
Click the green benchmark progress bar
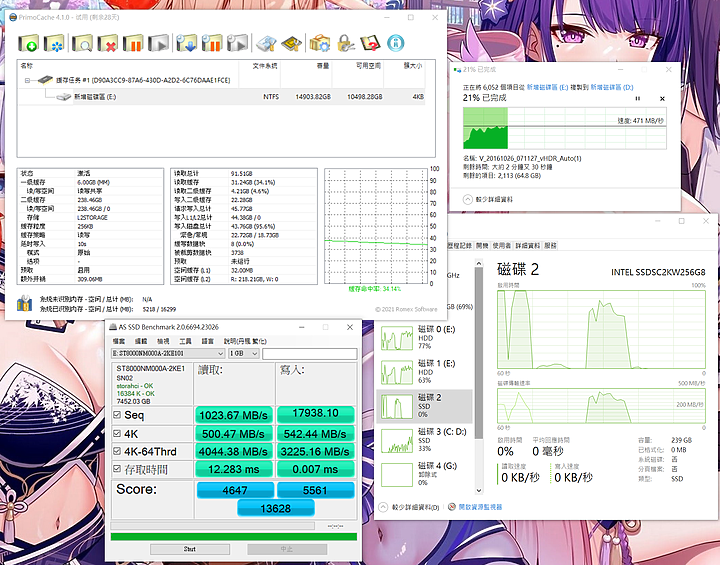coord(234,537)
